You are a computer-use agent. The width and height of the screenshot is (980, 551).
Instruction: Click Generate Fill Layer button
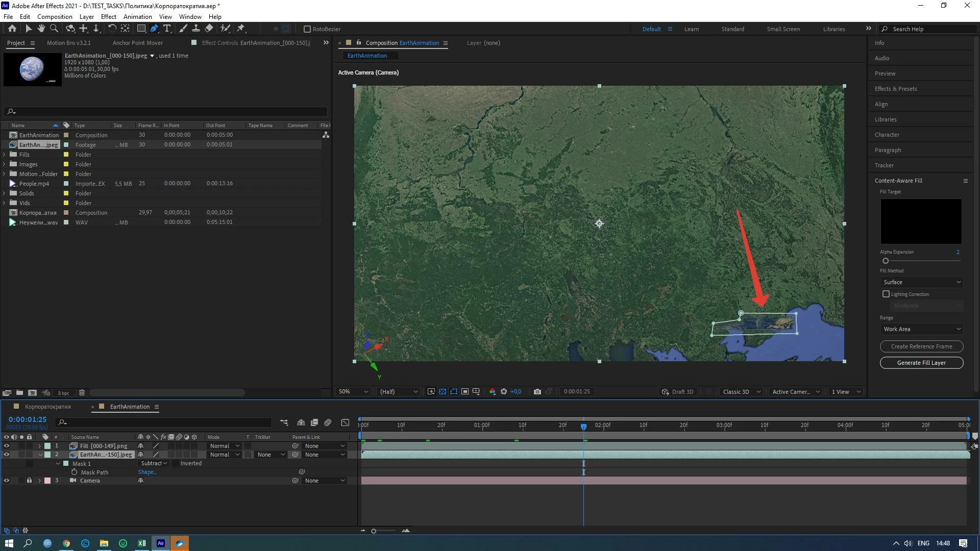[x=921, y=363]
